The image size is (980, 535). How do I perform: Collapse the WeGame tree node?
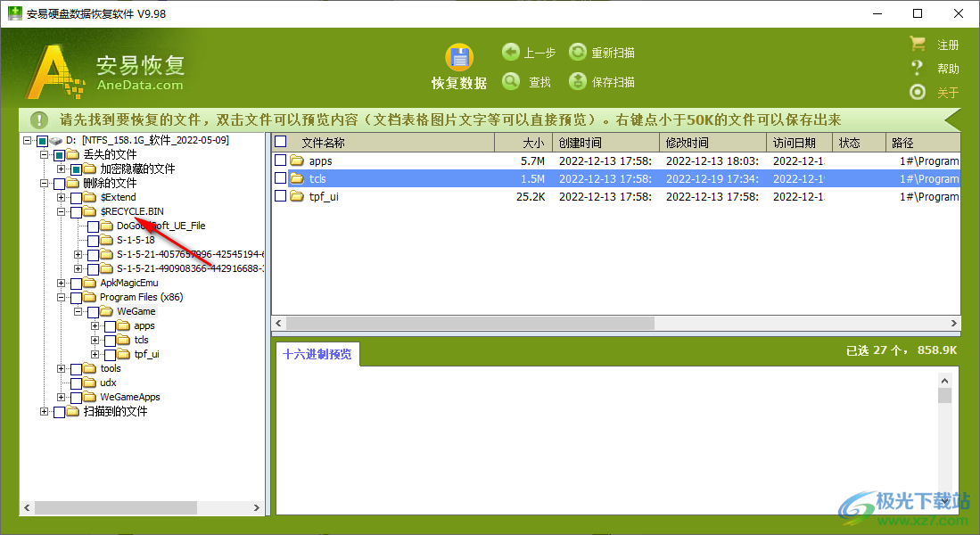[x=78, y=311]
